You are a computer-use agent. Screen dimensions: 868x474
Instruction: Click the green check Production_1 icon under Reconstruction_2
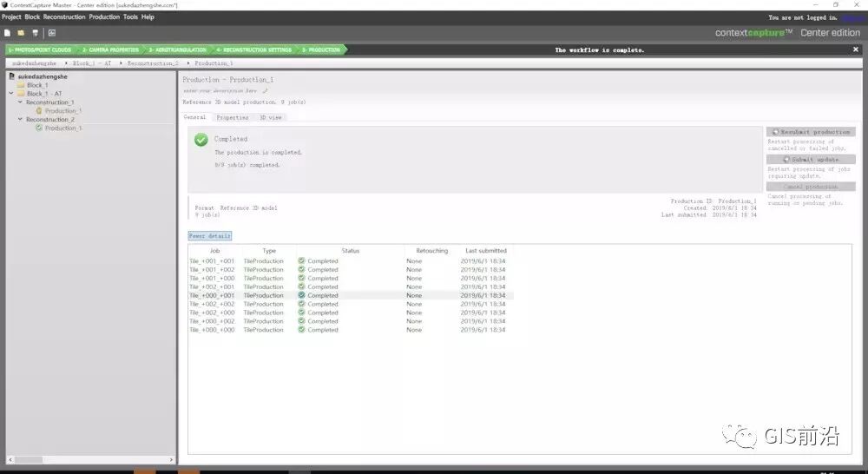tap(39, 128)
